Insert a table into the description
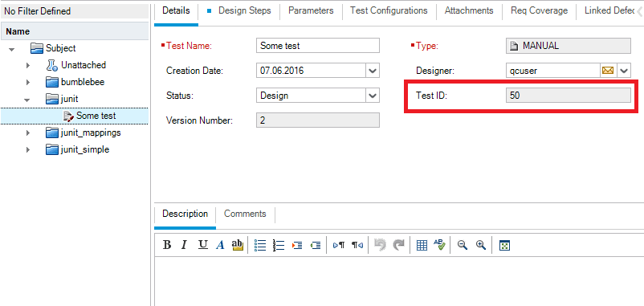 422,245
